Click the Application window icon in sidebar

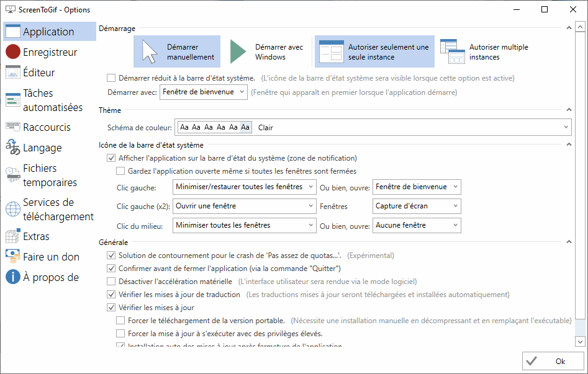(13, 31)
